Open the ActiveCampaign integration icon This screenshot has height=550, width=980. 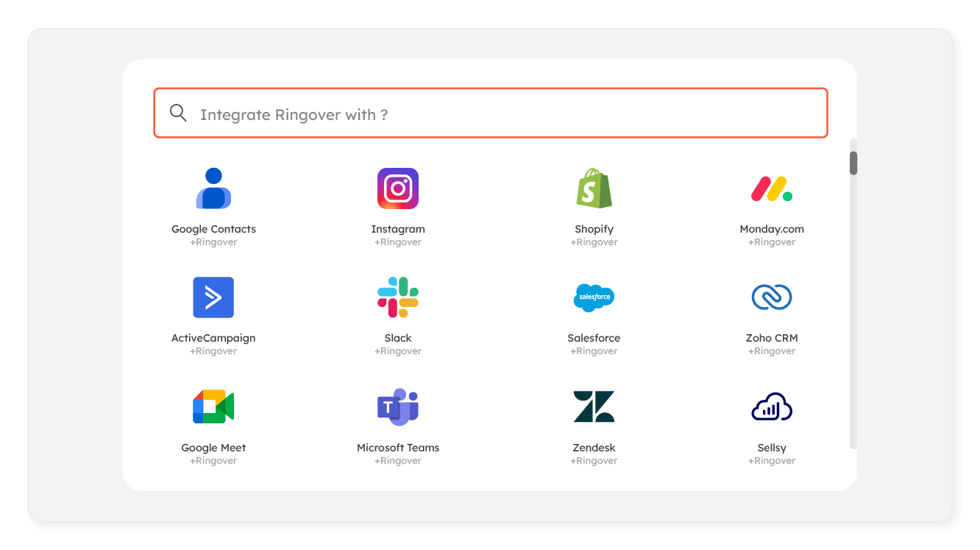(x=213, y=297)
